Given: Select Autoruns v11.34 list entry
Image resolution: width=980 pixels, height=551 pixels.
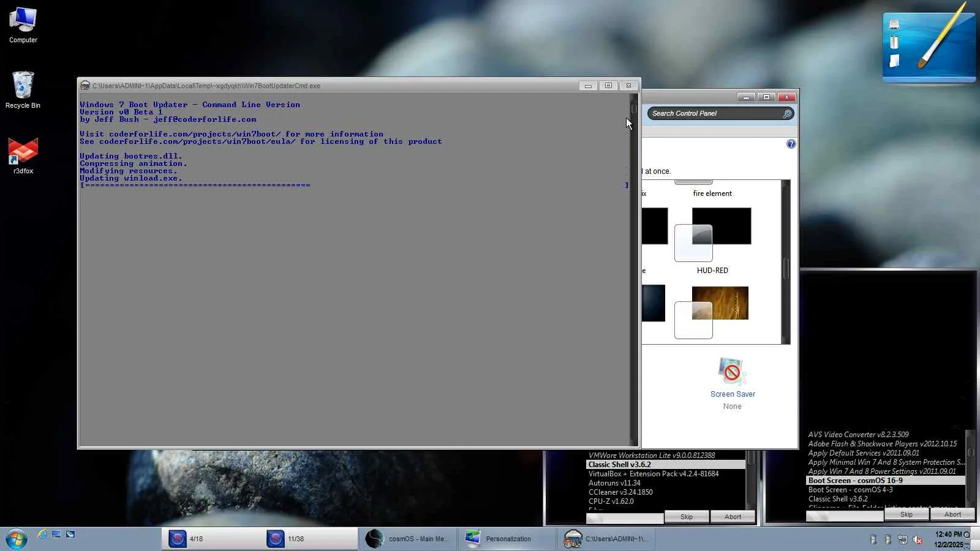Looking at the screenshot, I should pyautogui.click(x=614, y=483).
